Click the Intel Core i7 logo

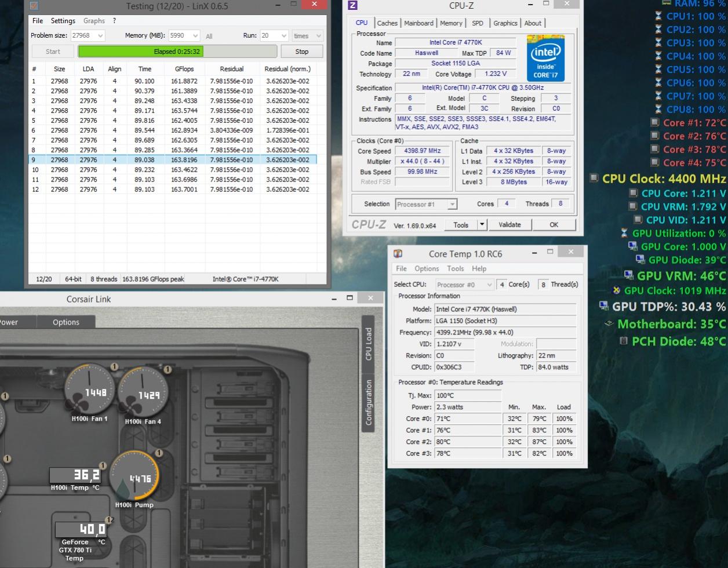[545, 58]
